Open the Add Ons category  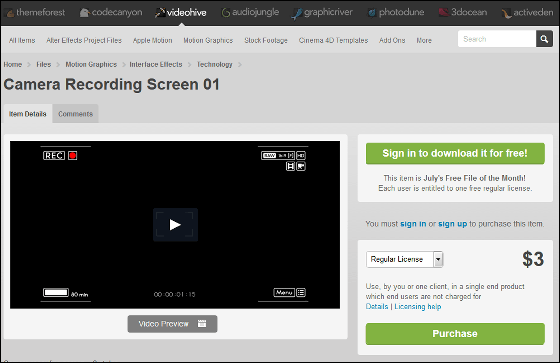[392, 40]
